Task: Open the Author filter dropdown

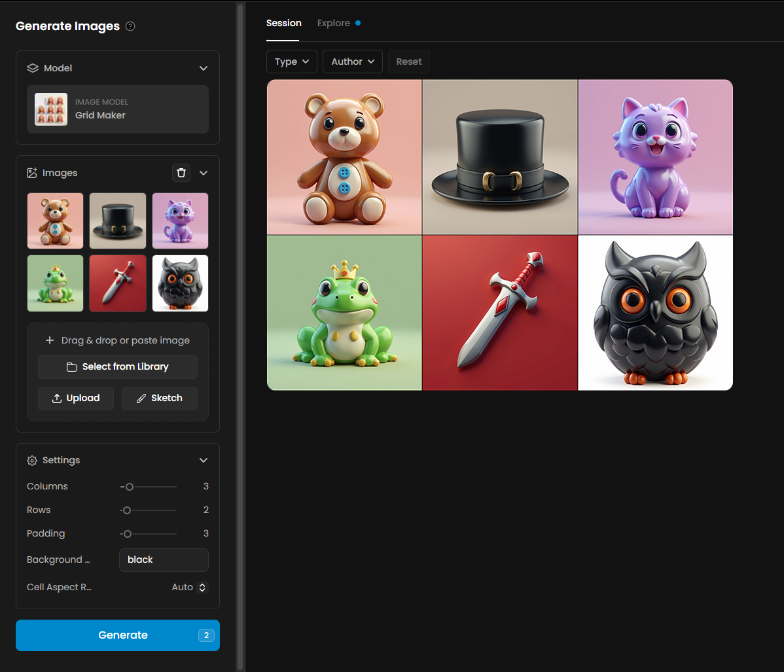Action: 352,62
